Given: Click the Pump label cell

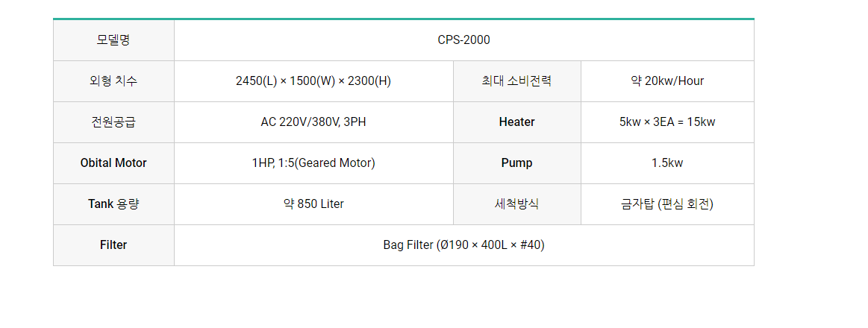Looking at the screenshot, I should [x=516, y=163].
